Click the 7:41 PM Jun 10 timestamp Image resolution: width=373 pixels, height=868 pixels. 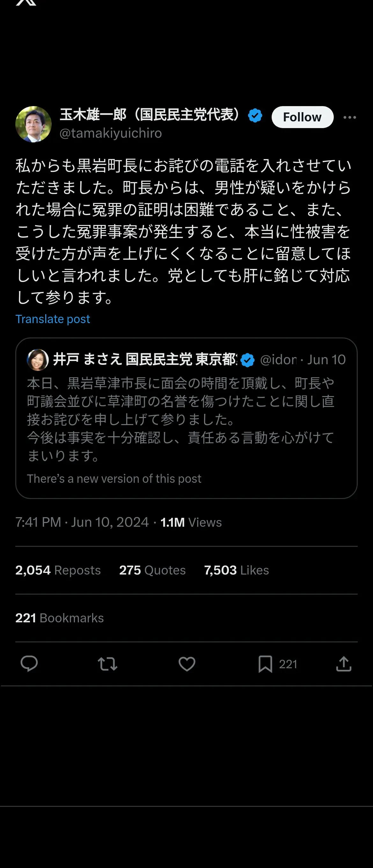coord(82,522)
